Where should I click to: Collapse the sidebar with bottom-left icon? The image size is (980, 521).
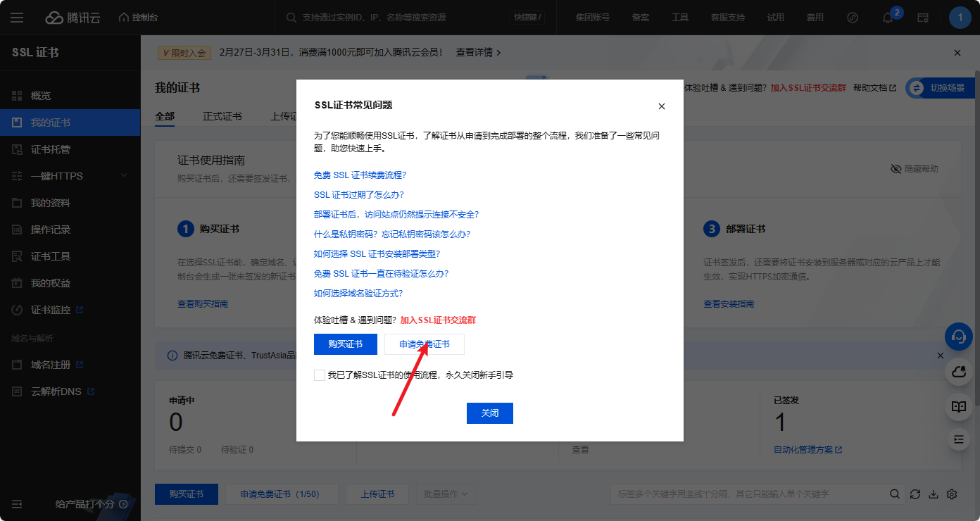point(17,504)
